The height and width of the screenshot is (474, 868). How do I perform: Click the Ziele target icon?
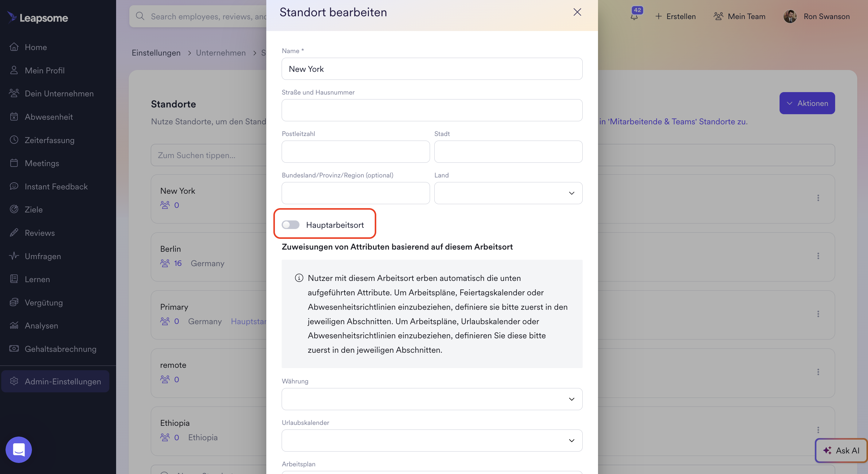coord(14,209)
